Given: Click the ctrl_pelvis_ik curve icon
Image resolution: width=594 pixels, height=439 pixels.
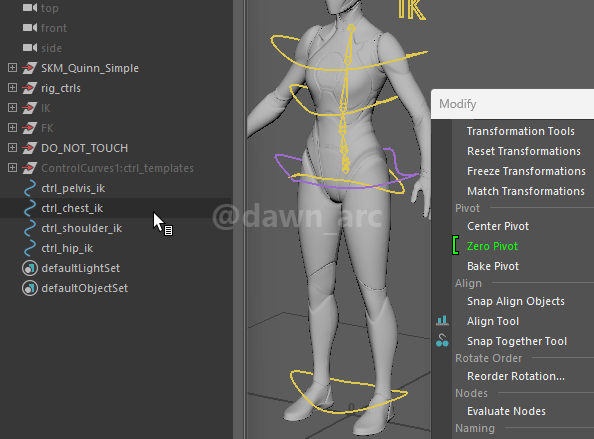Looking at the screenshot, I should pyautogui.click(x=30, y=188).
